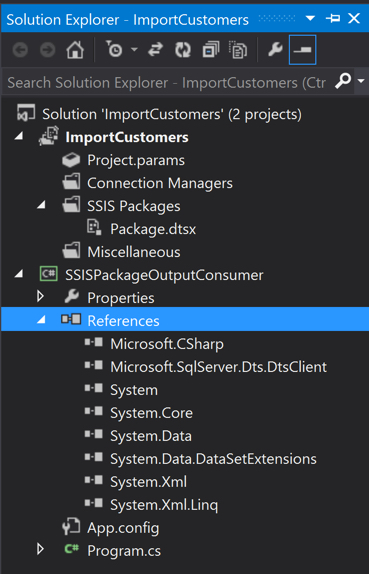Collapse the SSIS Packages folder

(42, 205)
